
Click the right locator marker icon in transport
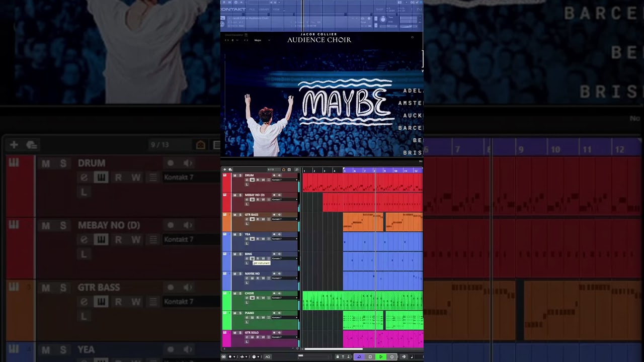[x=348, y=357]
